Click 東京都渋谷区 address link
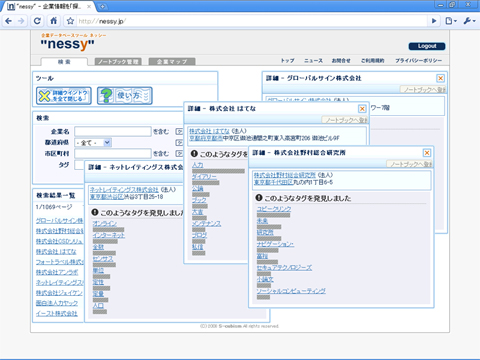Viewport: 480px width, 360px height. (107, 197)
